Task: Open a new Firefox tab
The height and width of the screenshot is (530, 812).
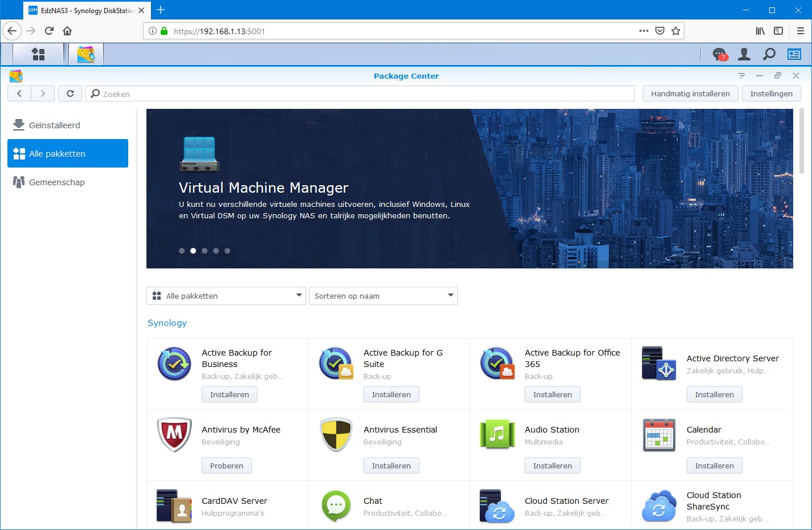Action: [161, 10]
